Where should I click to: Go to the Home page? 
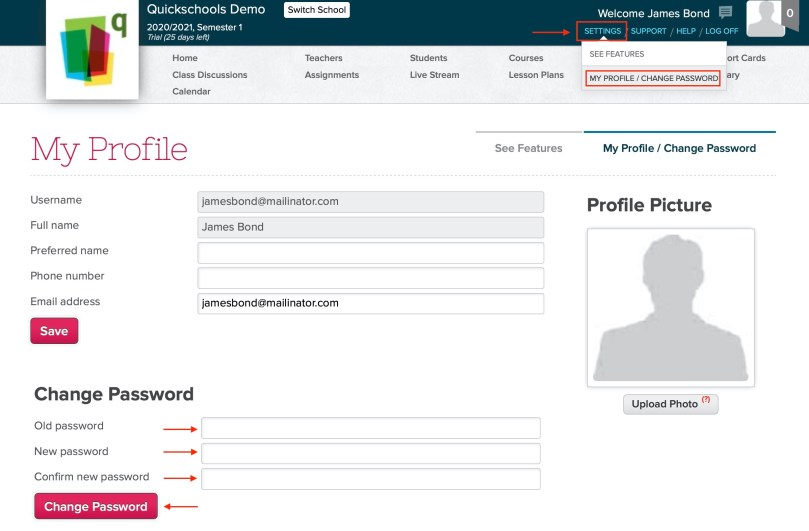pyautogui.click(x=185, y=58)
